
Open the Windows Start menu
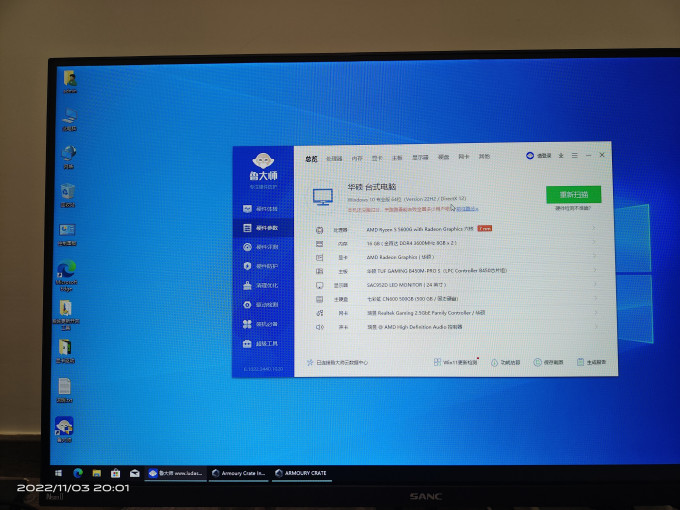click(x=59, y=473)
